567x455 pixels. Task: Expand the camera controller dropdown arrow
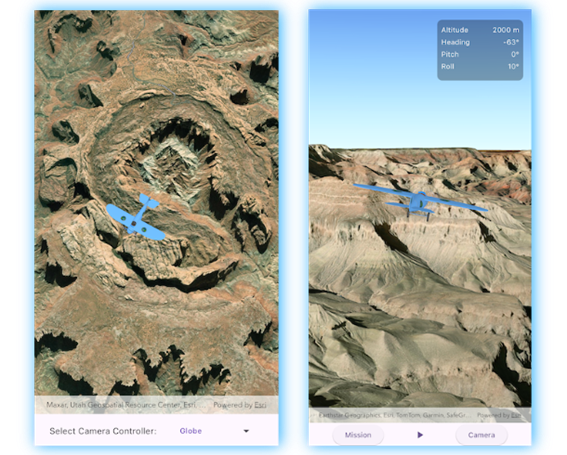pos(246,431)
